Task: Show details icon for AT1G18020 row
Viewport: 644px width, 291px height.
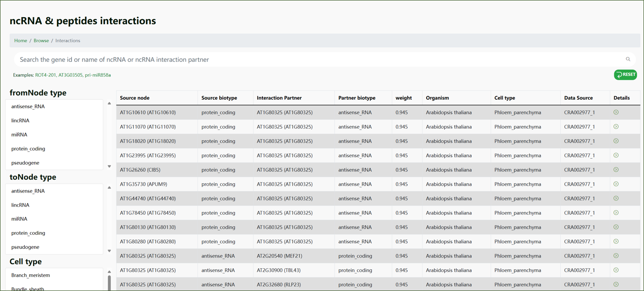Action: (616, 141)
